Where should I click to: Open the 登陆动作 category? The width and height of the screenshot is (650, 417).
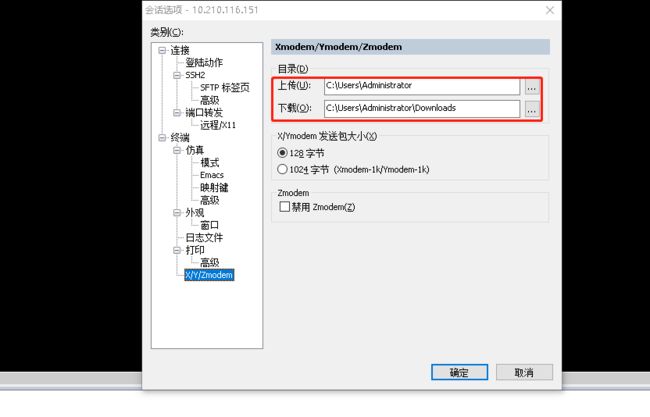(x=204, y=63)
